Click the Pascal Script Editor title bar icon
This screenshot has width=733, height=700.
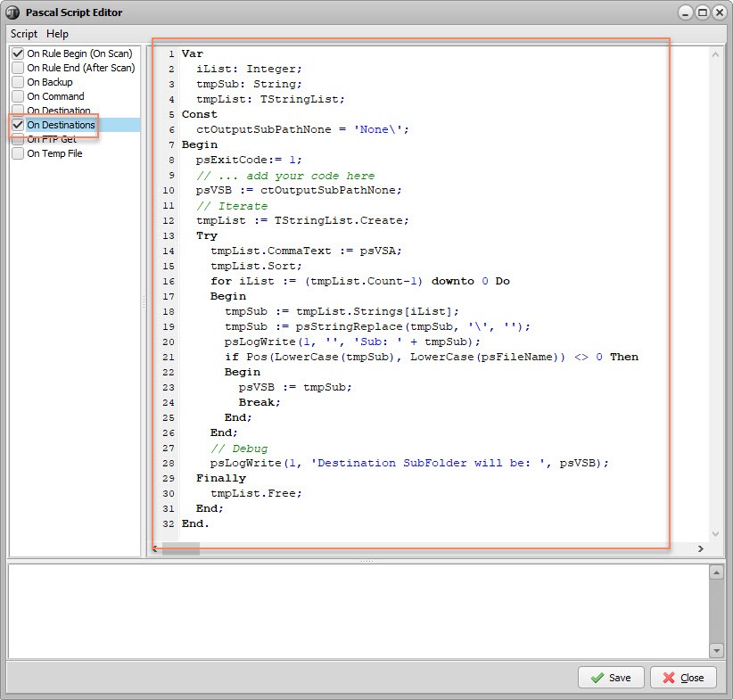(x=12, y=12)
